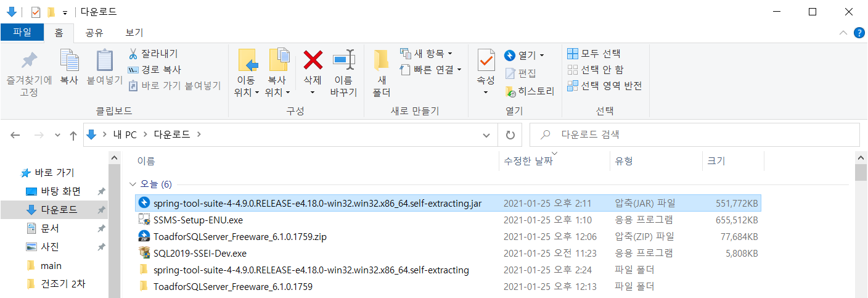Image resolution: width=868 pixels, height=298 pixels.
Task: Select the spring-tool-suite self-extracting folder
Action: 449,270
